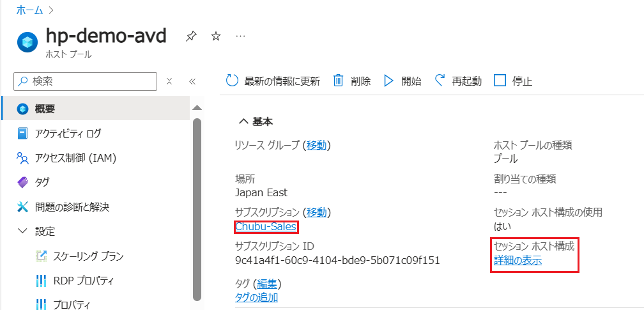Click the アクティビティ ログ book icon
This screenshot has height=310, width=644.
(x=22, y=133)
